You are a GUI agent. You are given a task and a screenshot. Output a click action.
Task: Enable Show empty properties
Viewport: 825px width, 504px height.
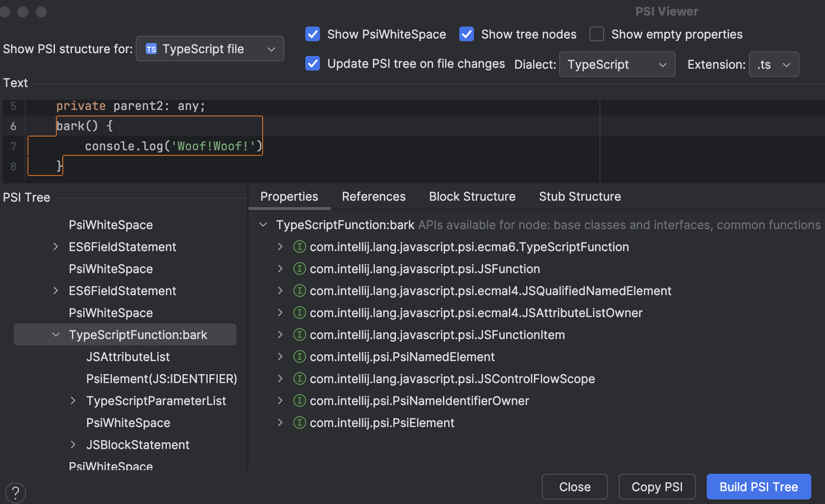[596, 34]
